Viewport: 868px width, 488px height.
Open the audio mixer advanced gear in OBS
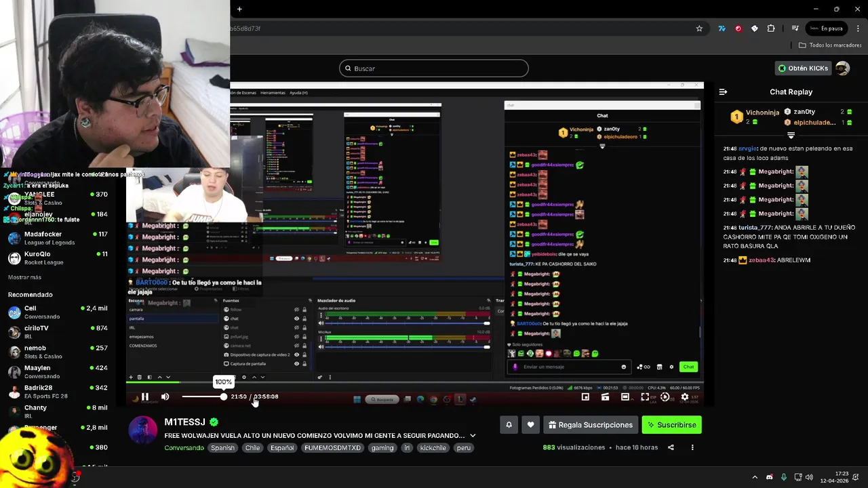[x=319, y=378]
